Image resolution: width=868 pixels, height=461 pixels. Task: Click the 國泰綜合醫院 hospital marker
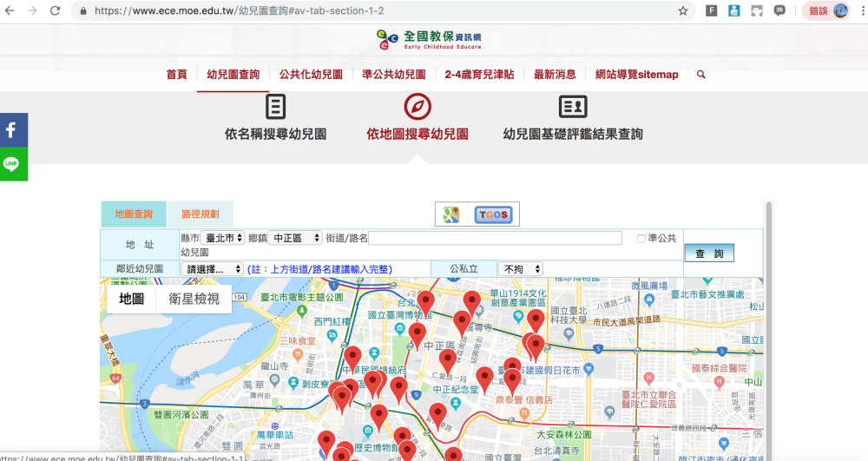pos(719,381)
